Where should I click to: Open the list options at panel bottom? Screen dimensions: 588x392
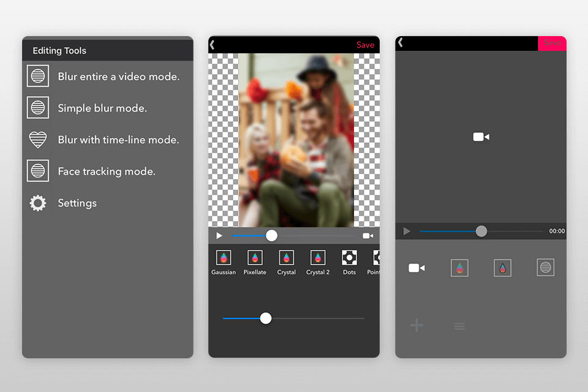pyautogui.click(x=459, y=325)
